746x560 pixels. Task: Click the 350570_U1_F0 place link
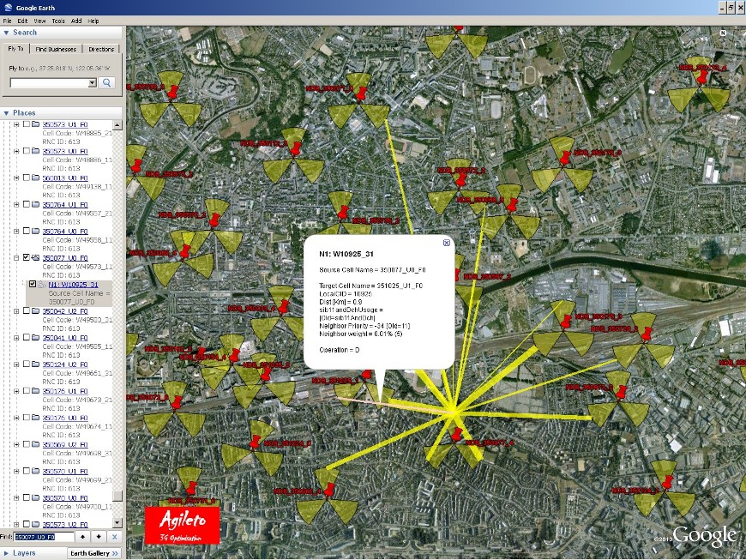[x=65, y=472]
